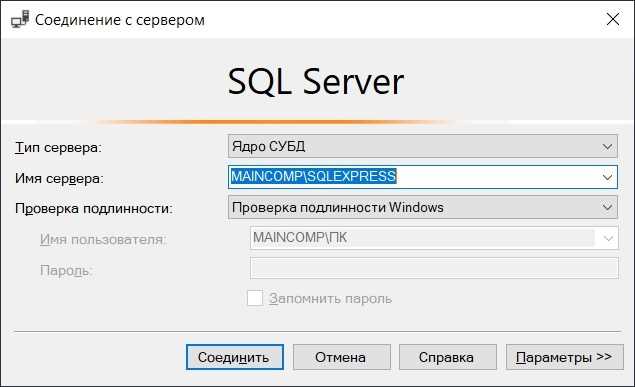This screenshot has height=387, width=635.
Task: Open the Имя пользователя dropdown arrow
Action: pos(608,238)
